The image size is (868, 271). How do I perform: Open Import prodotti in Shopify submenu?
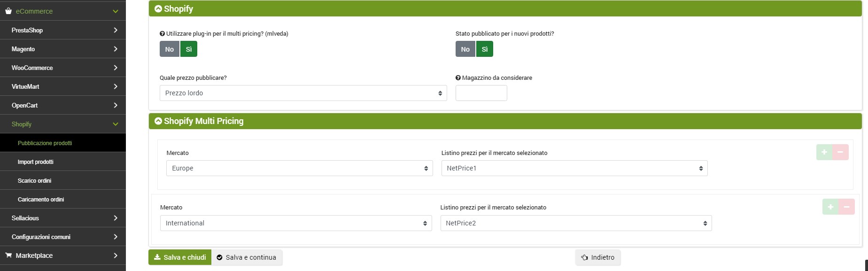[x=36, y=162]
